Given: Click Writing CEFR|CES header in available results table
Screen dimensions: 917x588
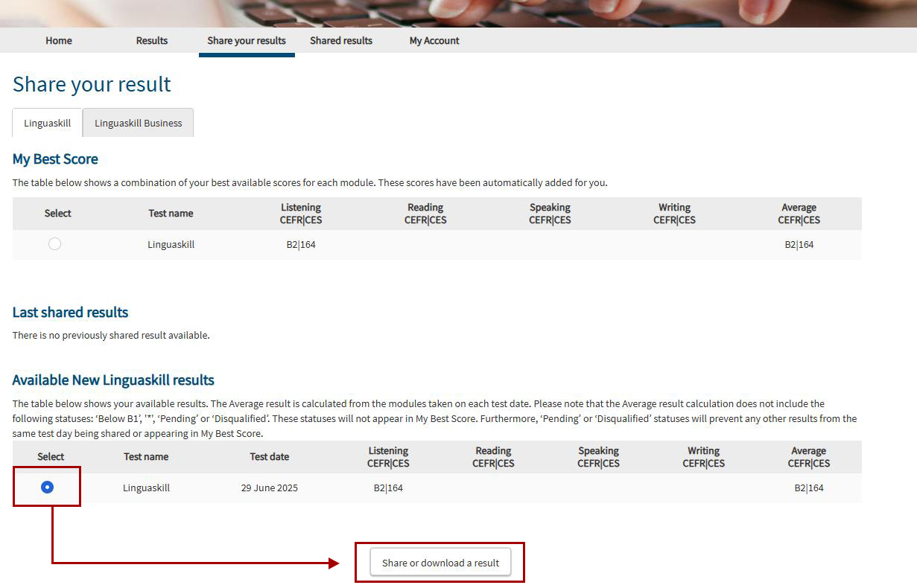Looking at the screenshot, I should coord(704,457).
